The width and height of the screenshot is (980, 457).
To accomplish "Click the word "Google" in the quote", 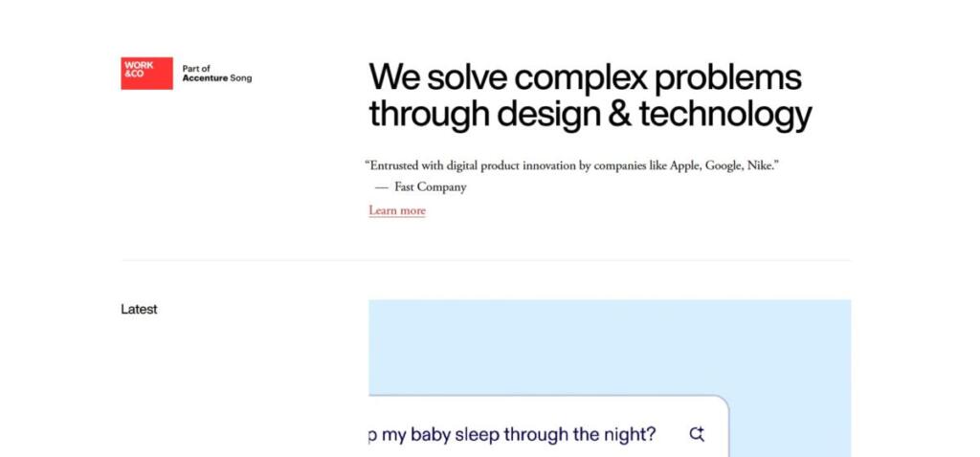I will pos(726,165).
